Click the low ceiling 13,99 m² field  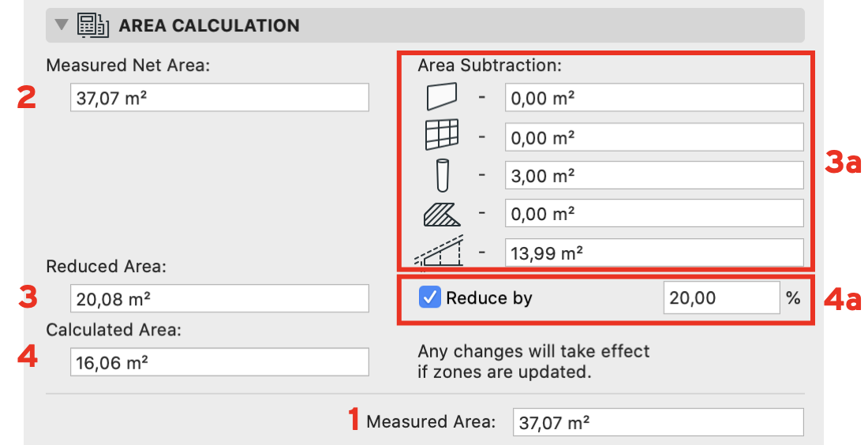pos(654,252)
